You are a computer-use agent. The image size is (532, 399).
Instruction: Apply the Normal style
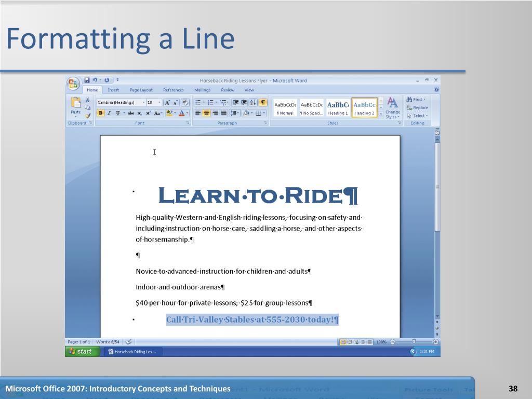point(285,108)
